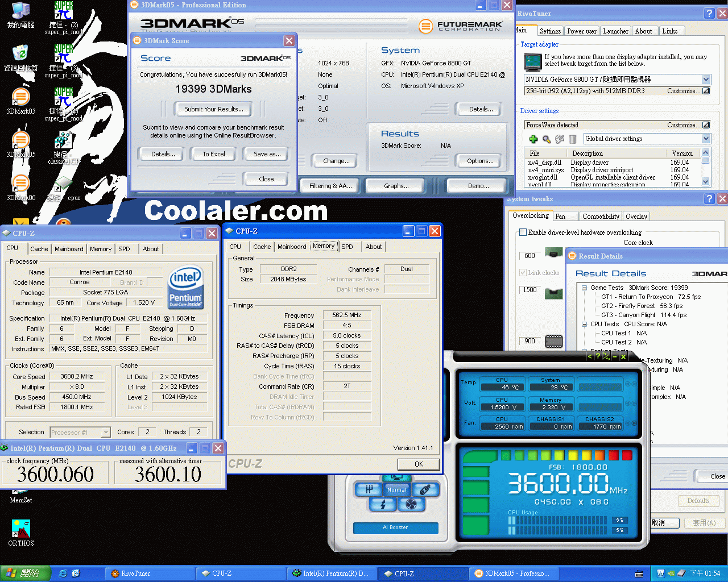Toggle AI Booster Celsius/Fahrenheit icon
The height and width of the screenshot is (582, 728).
(606, 356)
